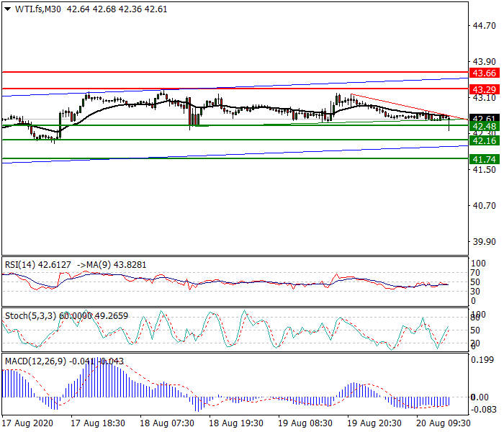Click the 44.70 price axis value

pyautogui.click(x=484, y=25)
